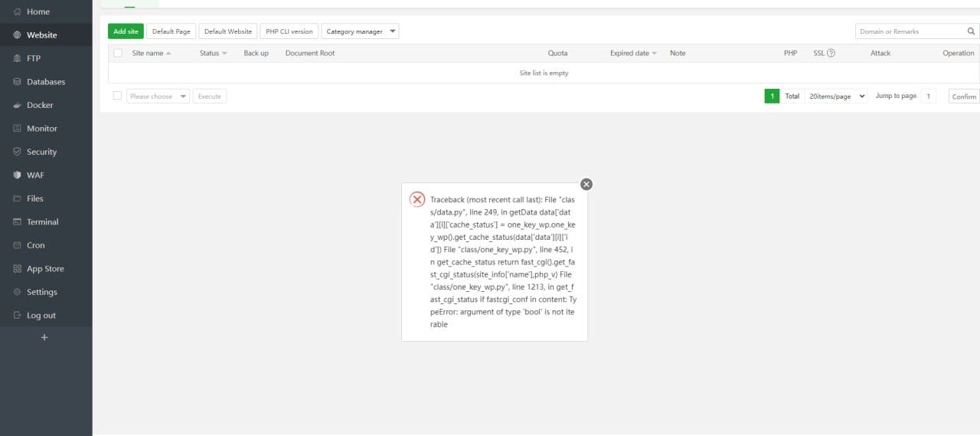Screen dimensions: 980x436
Task: Click the SSL help question icon
Action: point(831,54)
